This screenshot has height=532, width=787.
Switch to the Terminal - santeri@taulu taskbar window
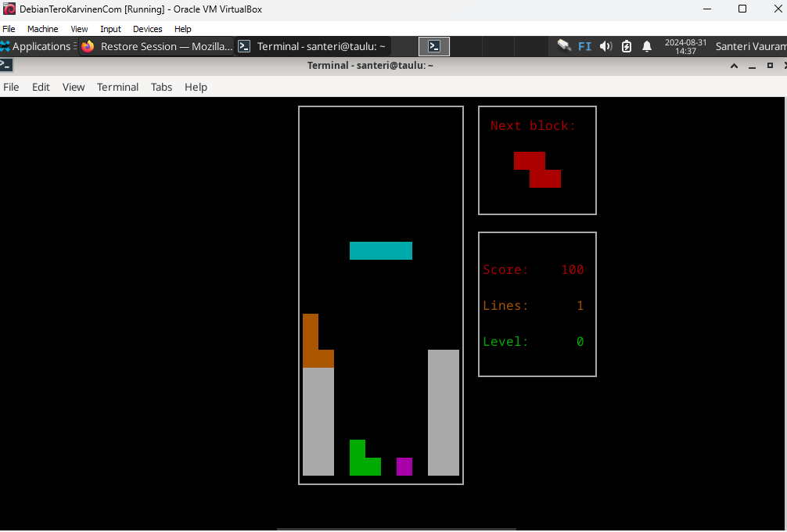(x=313, y=46)
